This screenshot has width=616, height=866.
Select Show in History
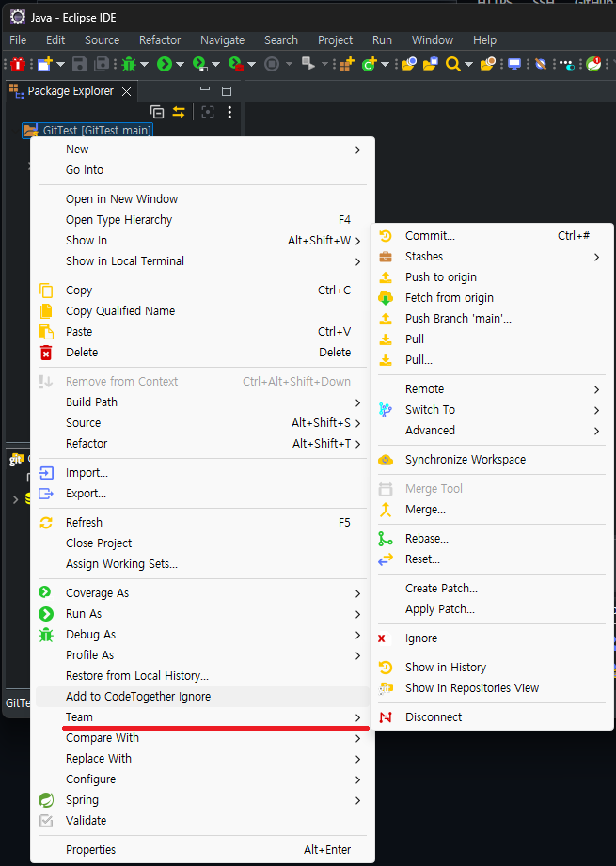pos(492,668)
